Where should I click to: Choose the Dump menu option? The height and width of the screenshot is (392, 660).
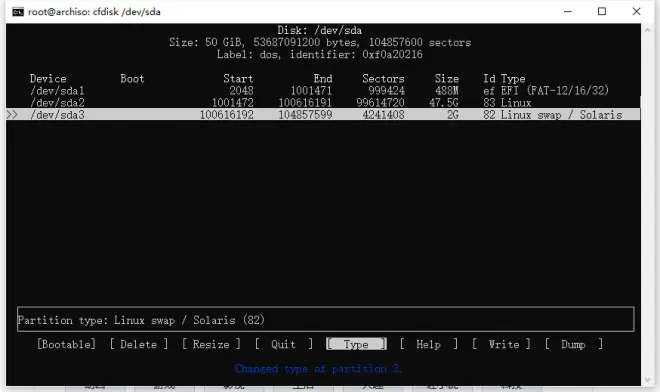[573, 344]
